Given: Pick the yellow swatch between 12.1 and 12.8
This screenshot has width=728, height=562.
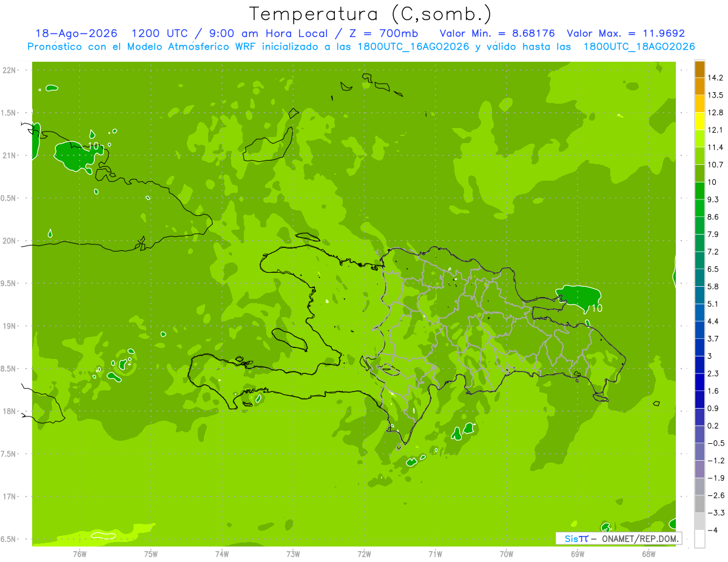Looking at the screenshot, I should pyautogui.click(x=699, y=121).
